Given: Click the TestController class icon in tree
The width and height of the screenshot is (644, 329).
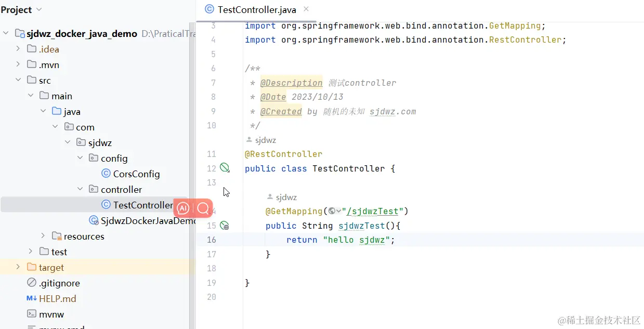Looking at the screenshot, I should [x=106, y=205].
